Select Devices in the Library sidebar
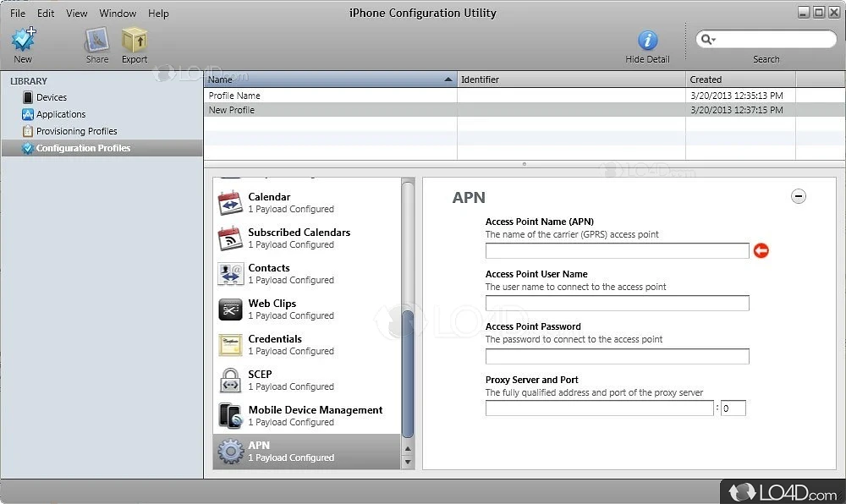The height and width of the screenshot is (504, 846). pyautogui.click(x=51, y=97)
